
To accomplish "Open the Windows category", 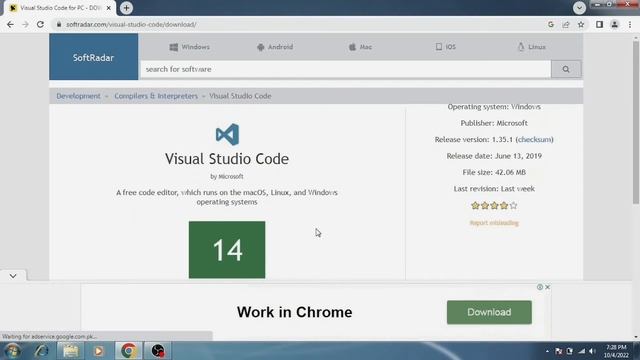I will tap(189, 47).
